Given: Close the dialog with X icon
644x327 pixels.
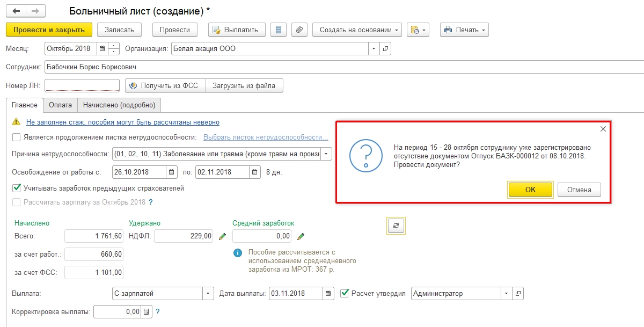Looking at the screenshot, I should click(603, 129).
